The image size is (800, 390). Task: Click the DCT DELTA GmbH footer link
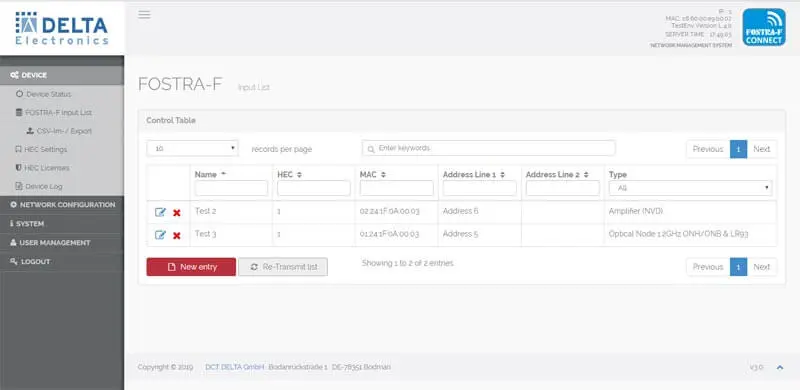(x=235, y=367)
